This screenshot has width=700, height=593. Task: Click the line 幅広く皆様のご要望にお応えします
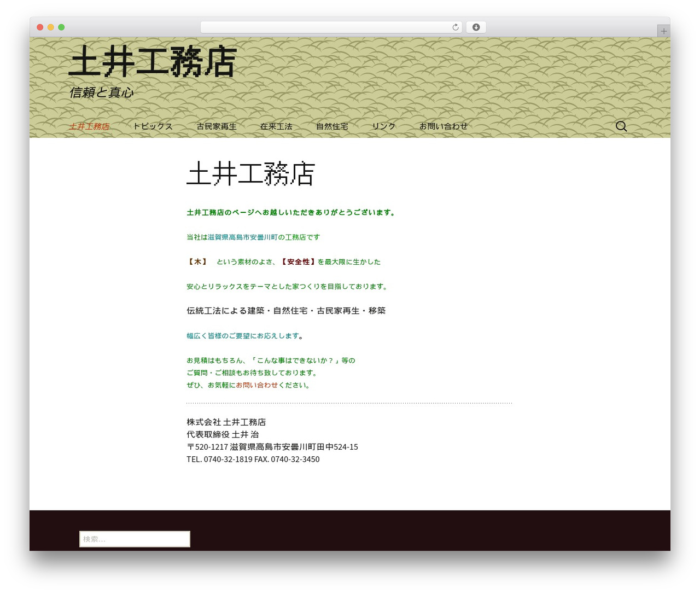(245, 336)
